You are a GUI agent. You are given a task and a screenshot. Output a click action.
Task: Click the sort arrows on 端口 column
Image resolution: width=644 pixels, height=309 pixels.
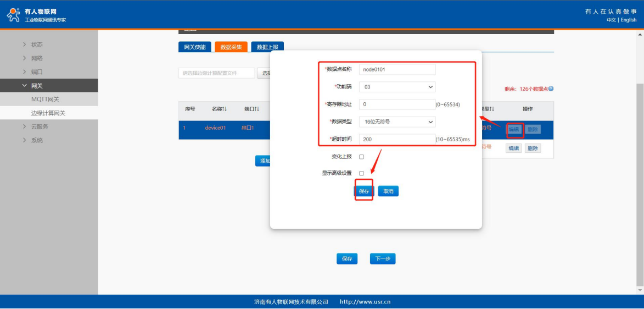[x=257, y=109]
